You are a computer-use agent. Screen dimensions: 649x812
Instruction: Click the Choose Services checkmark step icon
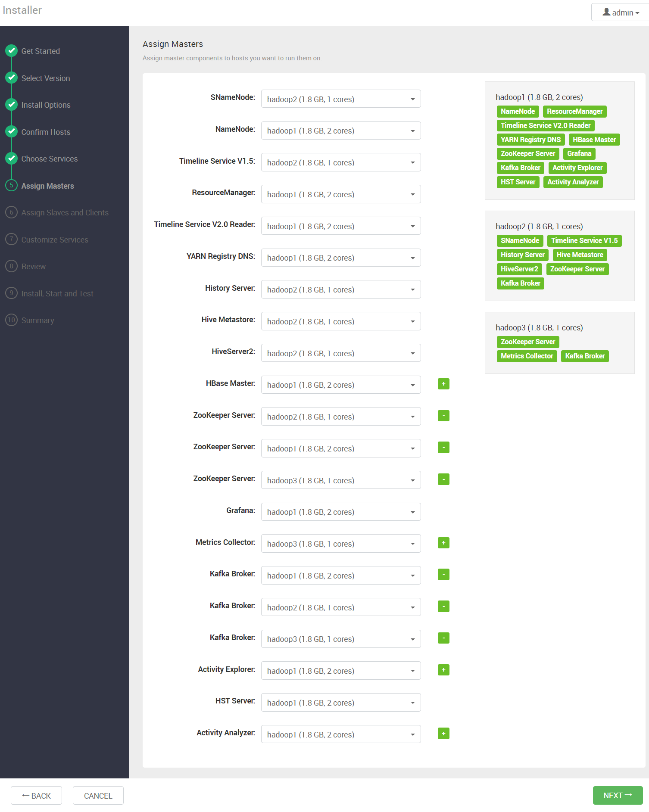click(12, 159)
